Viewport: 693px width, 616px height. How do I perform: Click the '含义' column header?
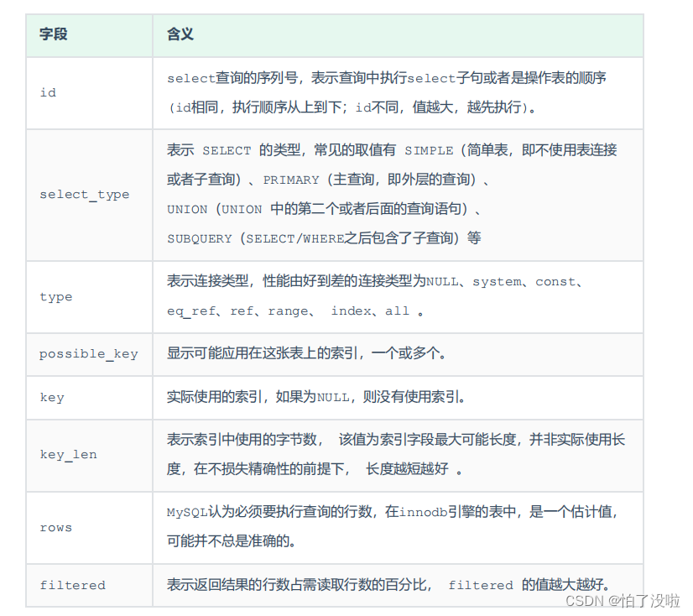point(398,35)
